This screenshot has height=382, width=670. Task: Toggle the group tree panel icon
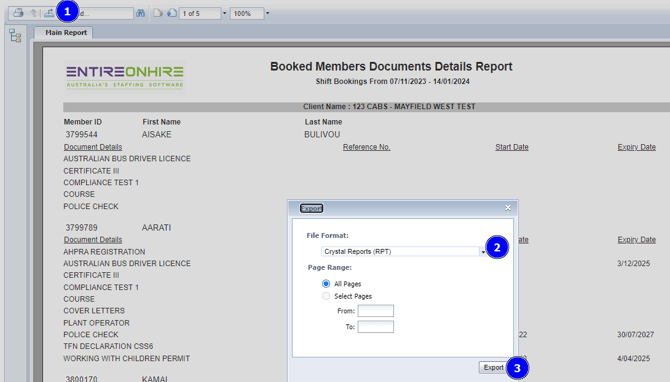pos(15,36)
